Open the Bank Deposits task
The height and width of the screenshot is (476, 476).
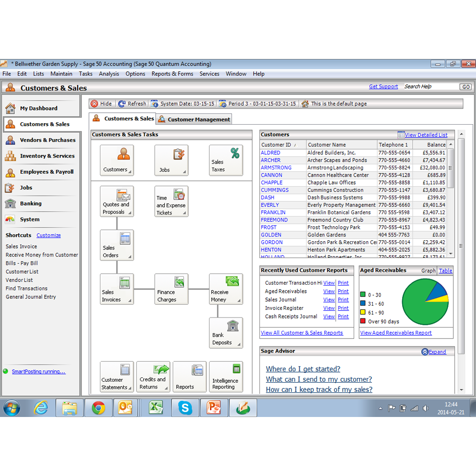[x=226, y=333]
